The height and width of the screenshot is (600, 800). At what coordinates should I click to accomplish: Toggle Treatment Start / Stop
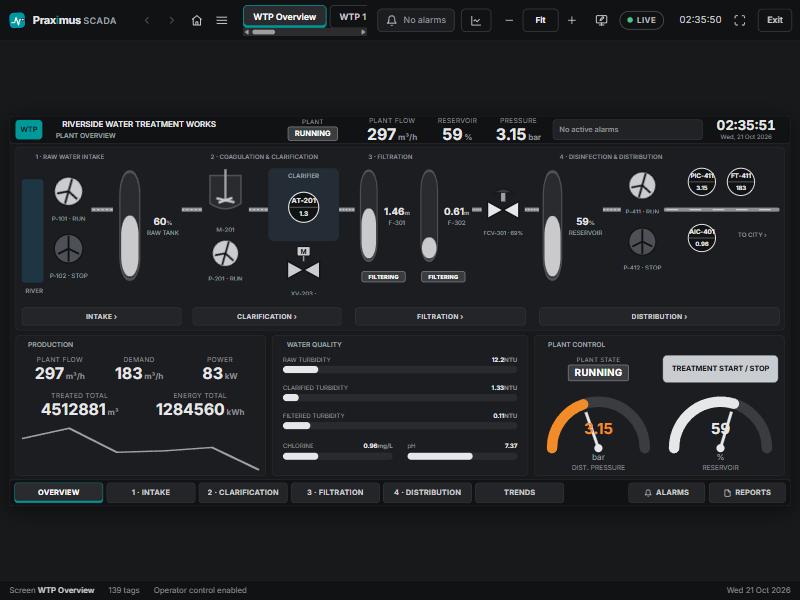[x=720, y=369]
